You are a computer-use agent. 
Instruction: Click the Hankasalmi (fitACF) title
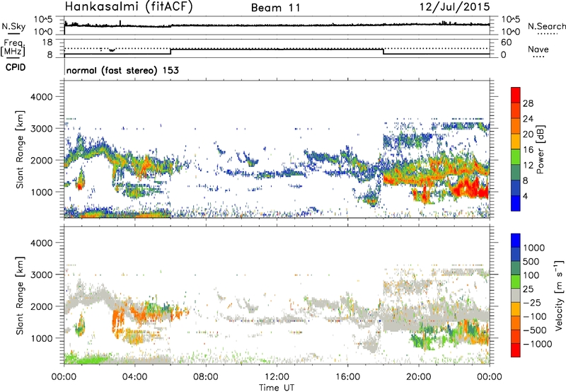[x=129, y=7]
